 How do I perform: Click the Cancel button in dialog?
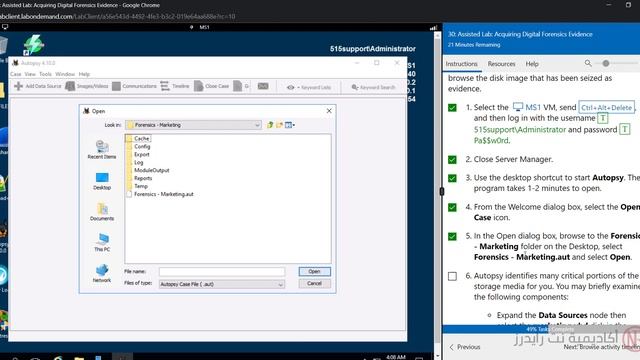(x=314, y=283)
